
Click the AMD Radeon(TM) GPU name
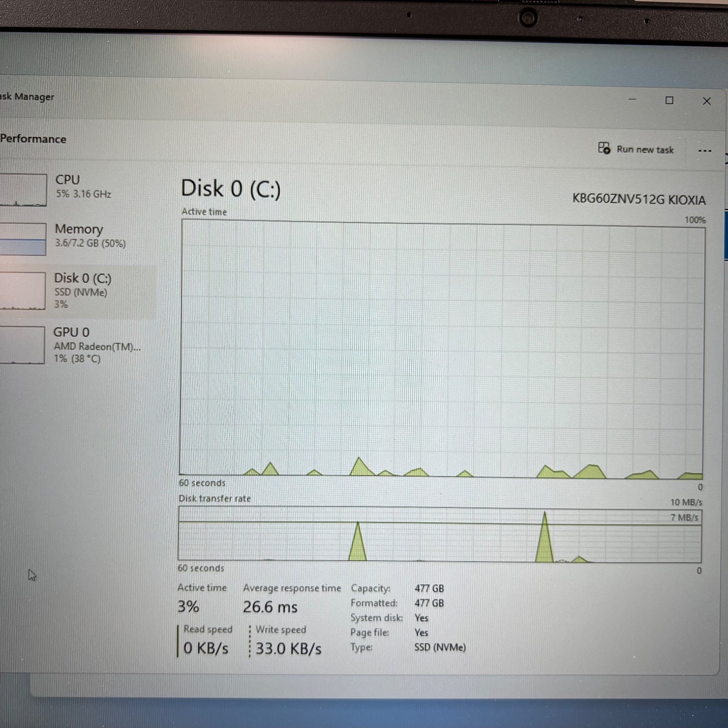[97, 347]
